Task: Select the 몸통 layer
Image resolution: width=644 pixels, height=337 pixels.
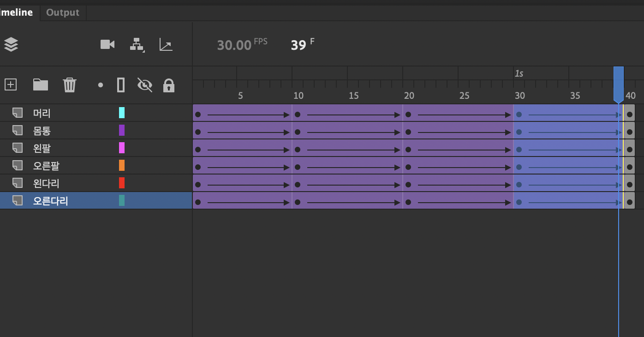Action: pyautogui.click(x=96, y=131)
